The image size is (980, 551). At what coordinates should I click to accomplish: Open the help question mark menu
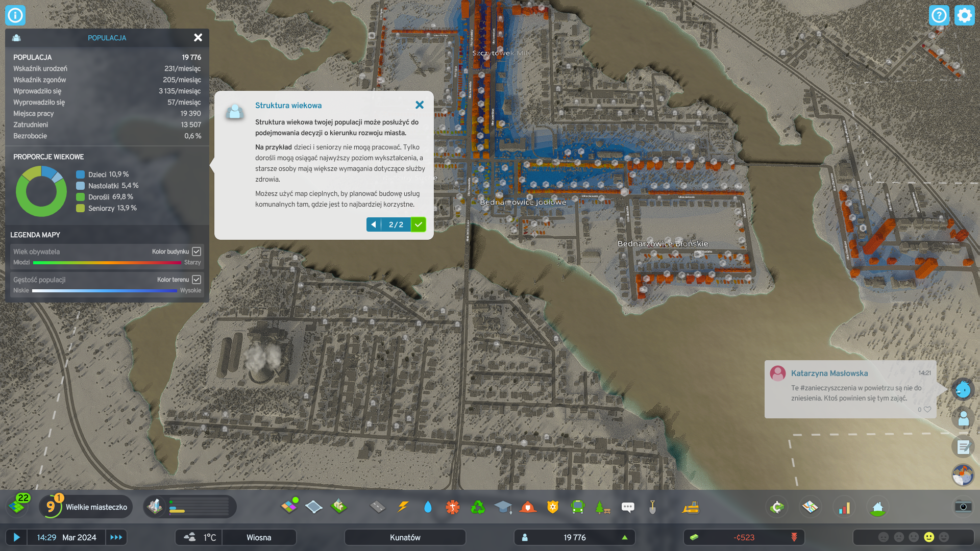coord(939,15)
